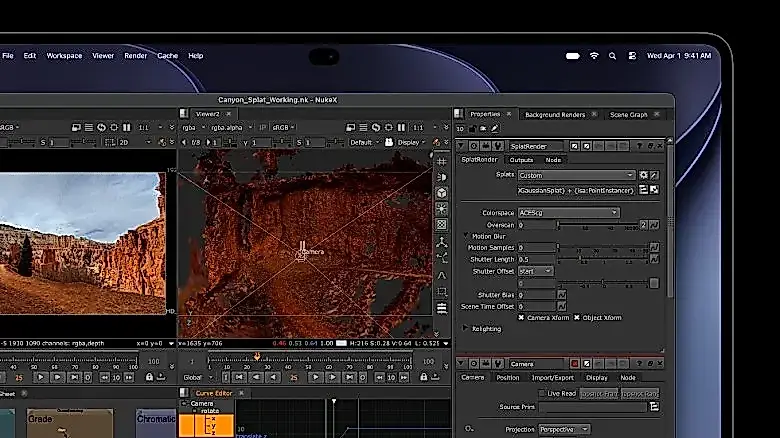Click the wrench icon in SplatRender header
The width and height of the screenshot is (780, 438).
[x=497, y=146]
